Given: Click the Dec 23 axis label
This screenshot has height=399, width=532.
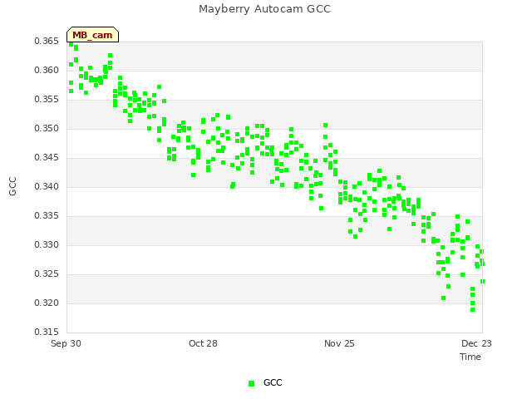Looking at the screenshot, I should (x=476, y=343).
